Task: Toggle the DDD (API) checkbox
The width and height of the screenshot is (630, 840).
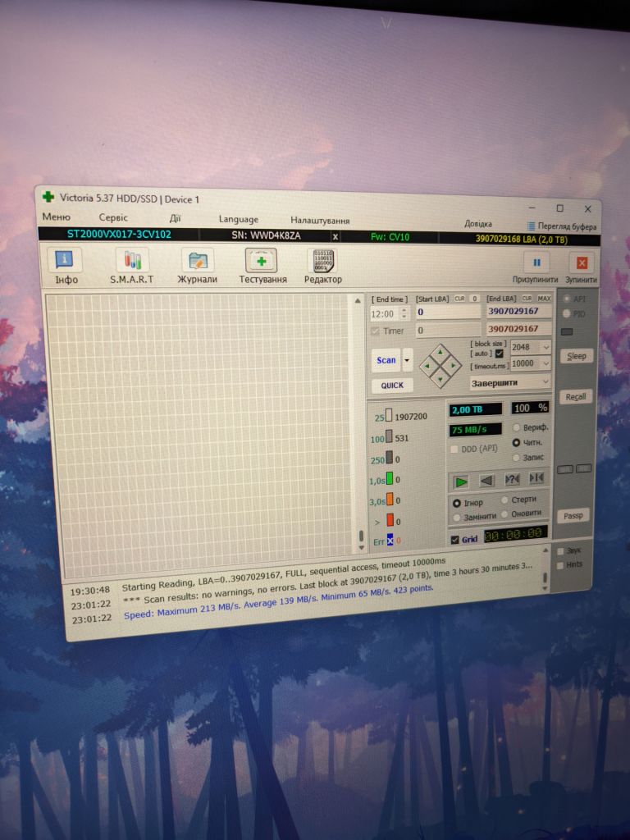Action: [x=454, y=449]
